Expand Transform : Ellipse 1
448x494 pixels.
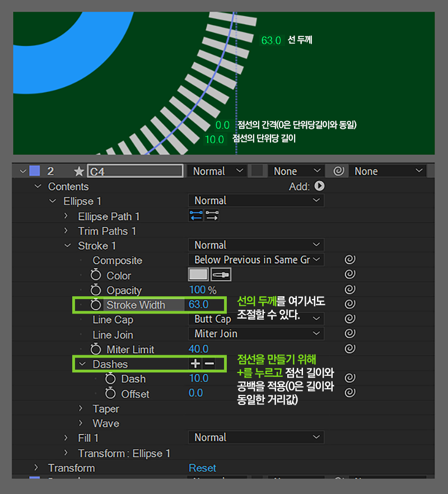tap(66, 453)
